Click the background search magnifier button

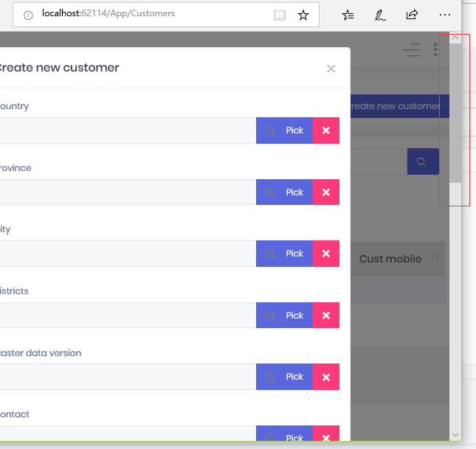click(x=423, y=161)
